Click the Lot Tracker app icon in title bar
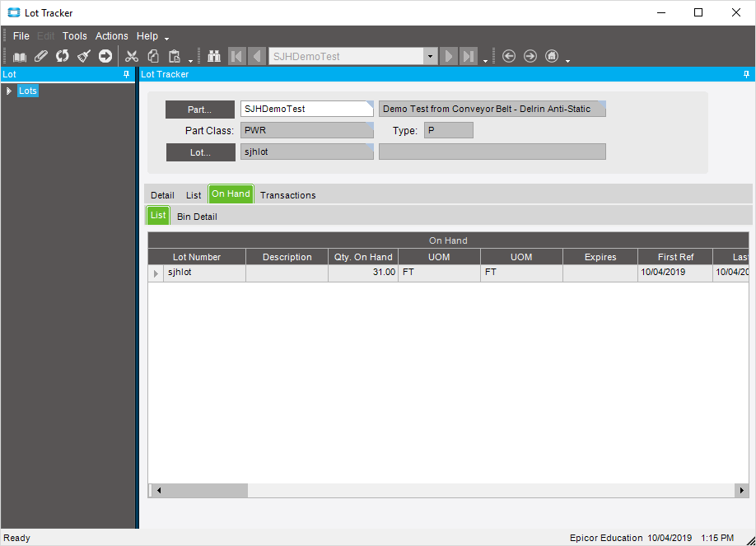The image size is (756, 546). (13, 12)
